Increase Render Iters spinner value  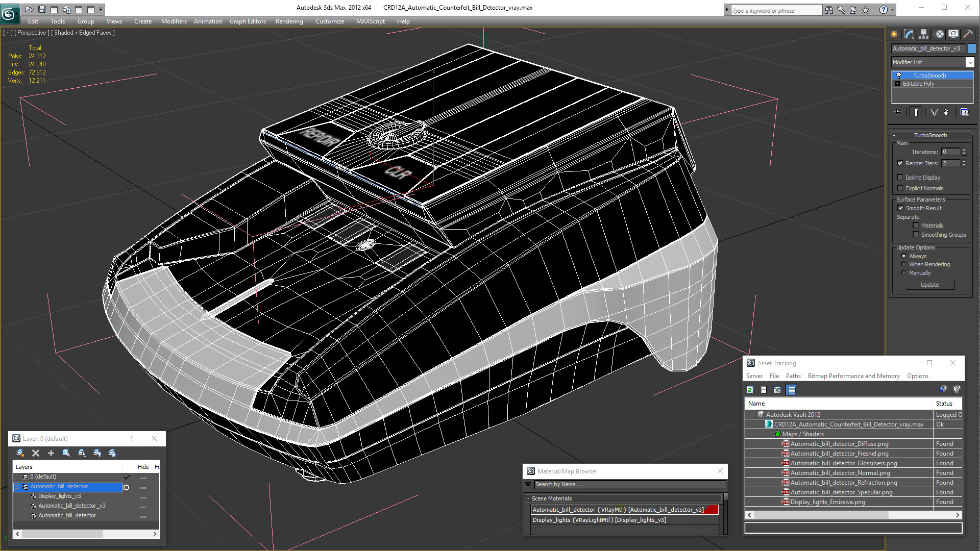point(964,161)
